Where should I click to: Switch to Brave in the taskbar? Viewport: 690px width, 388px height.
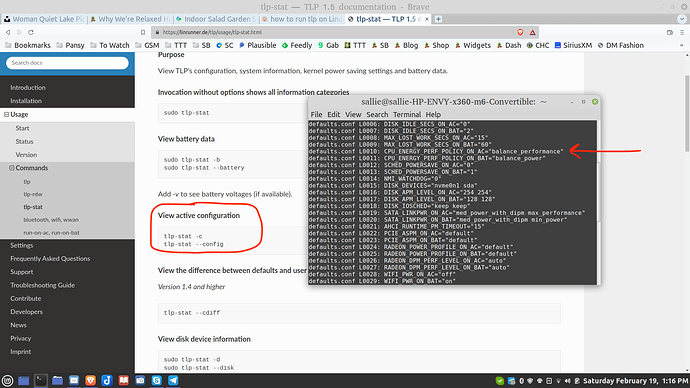click(x=90, y=381)
